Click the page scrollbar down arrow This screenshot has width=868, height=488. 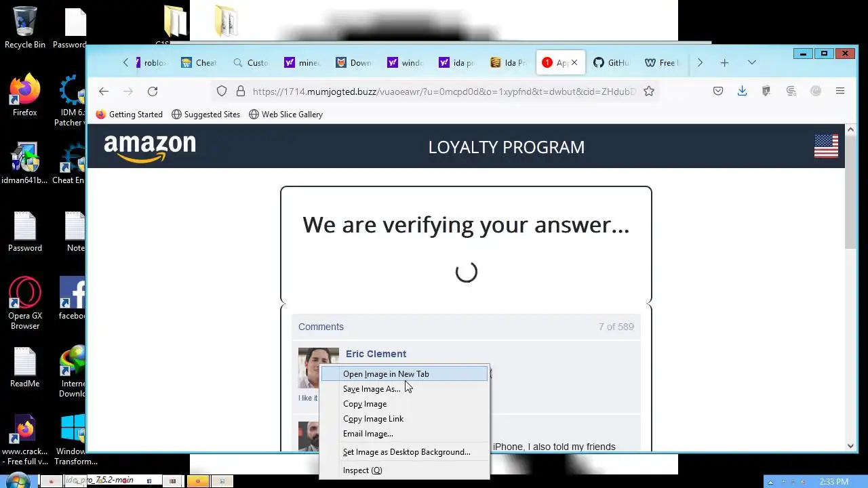point(851,446)
